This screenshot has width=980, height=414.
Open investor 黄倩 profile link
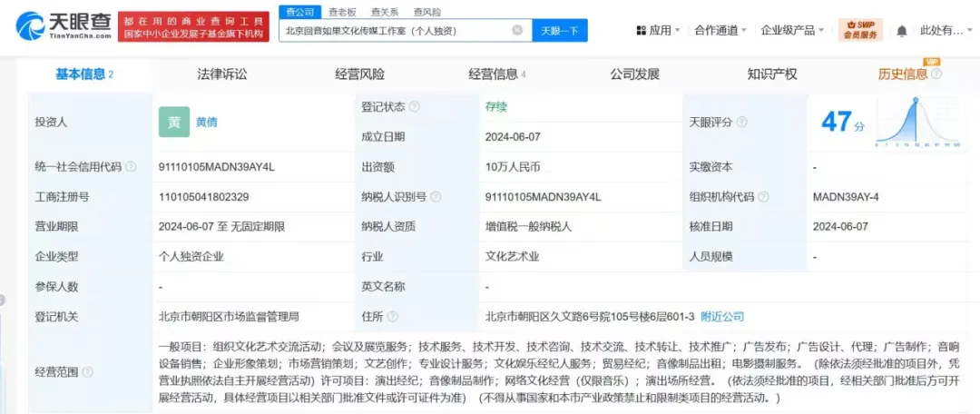[207, 122]
